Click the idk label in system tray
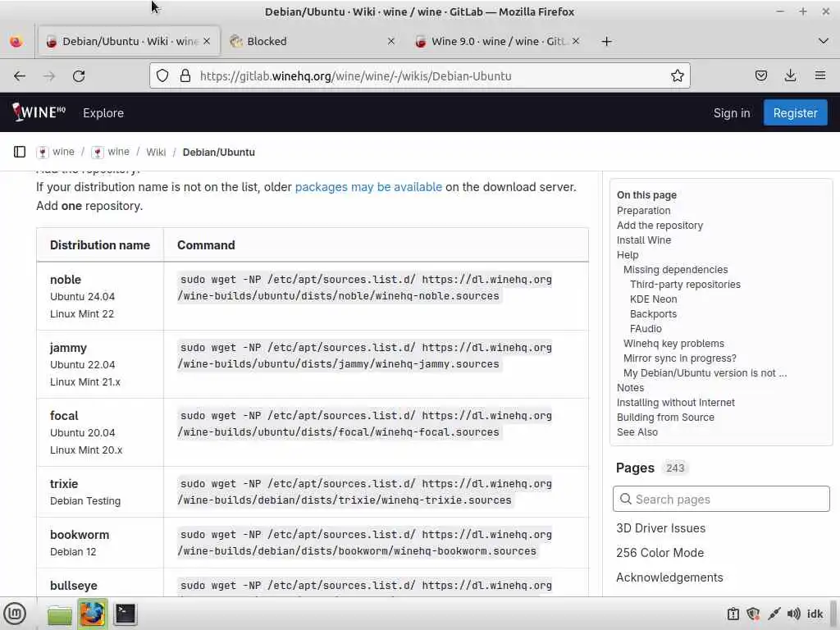Image resolution: width=840 pixels, height=630 pixels. coord(815,614)
